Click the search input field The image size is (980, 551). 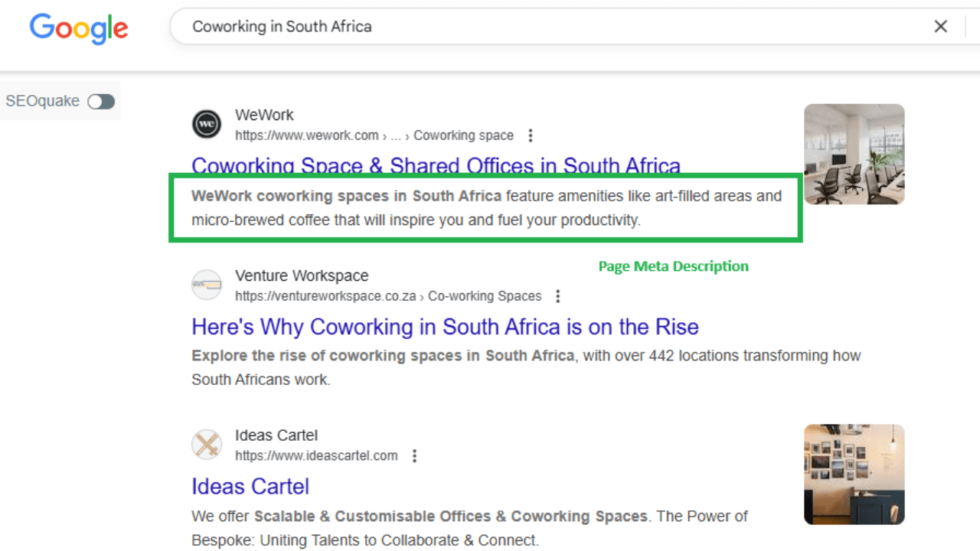pyautogui.click(x=536, y=27)
